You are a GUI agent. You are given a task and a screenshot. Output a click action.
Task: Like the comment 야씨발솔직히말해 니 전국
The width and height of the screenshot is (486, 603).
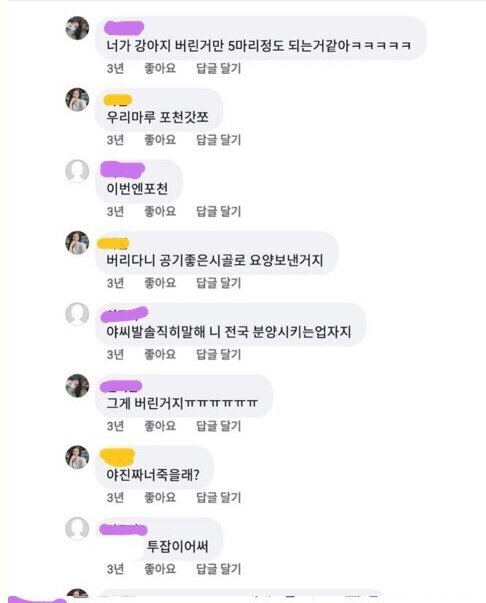[160, 355]
